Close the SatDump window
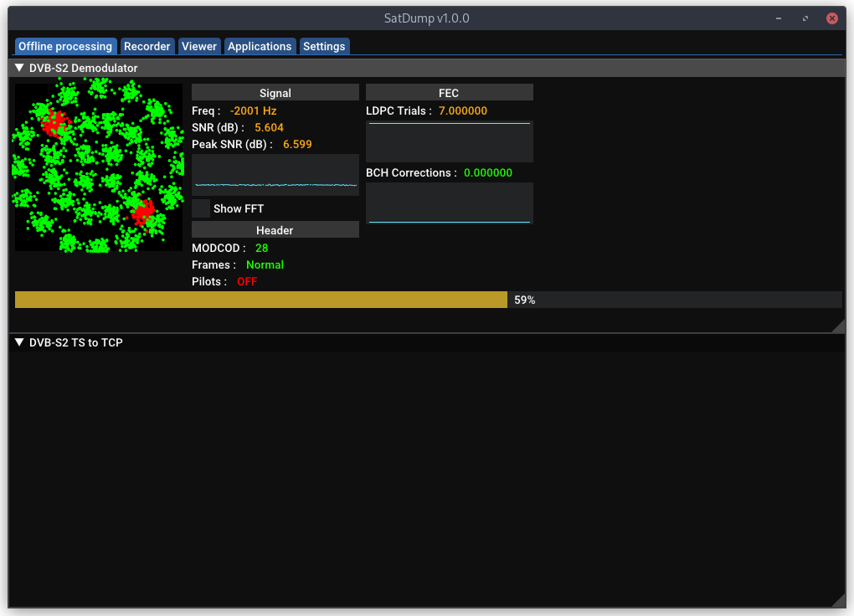The width and height of the screenshot is (854, 616). (x=832, y=18)
